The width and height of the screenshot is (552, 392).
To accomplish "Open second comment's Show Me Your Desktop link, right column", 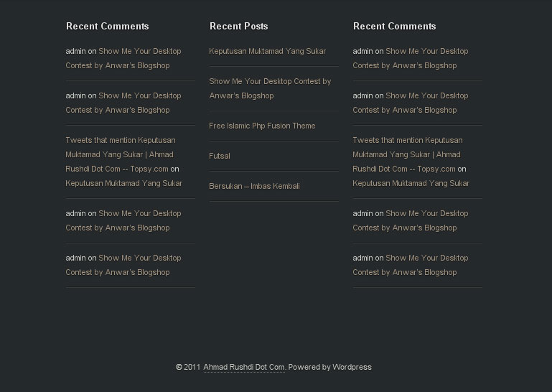I will tap(411, 103).
